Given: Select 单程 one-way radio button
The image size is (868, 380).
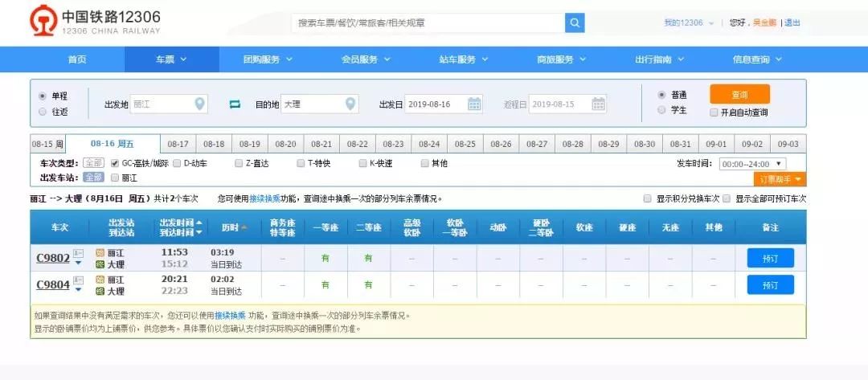Looking at the screenshot, I should point(43,96).
